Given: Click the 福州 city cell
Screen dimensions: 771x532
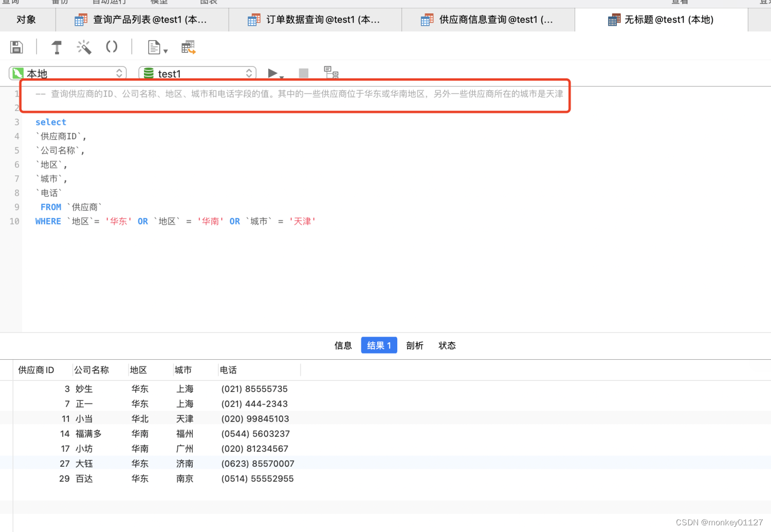Looking at the screenshot, I should (x=185, y=434).
